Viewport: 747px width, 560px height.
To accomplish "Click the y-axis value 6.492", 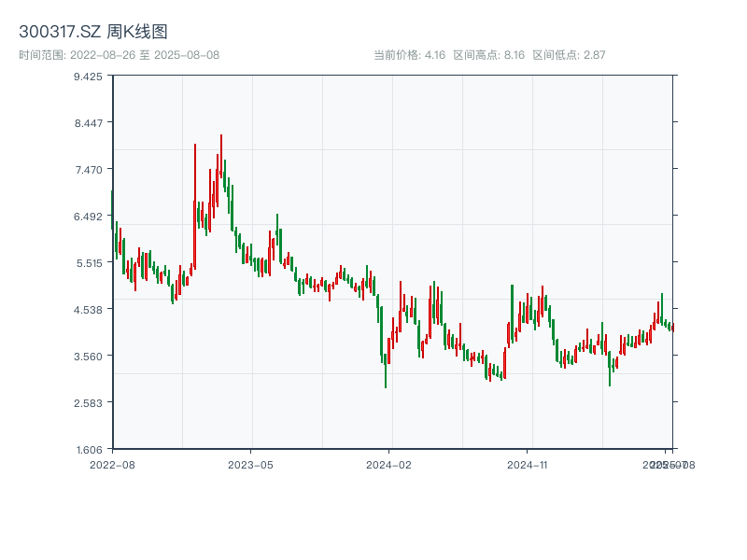I will pyautogui.click(x=88, y=217).
